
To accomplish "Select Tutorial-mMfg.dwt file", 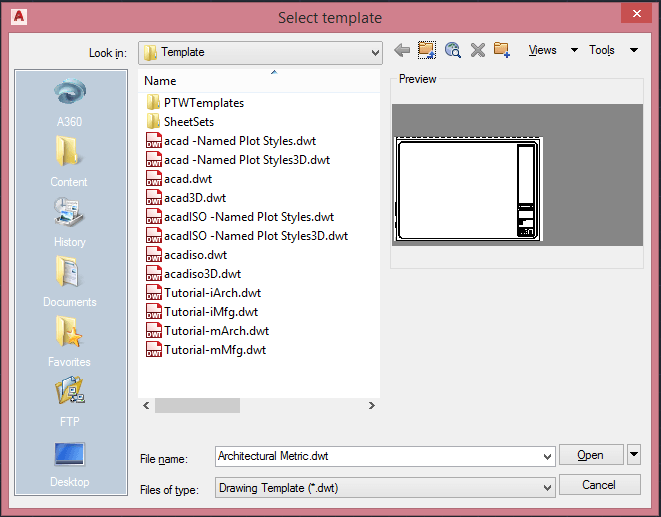I will [x=206, y=349].
